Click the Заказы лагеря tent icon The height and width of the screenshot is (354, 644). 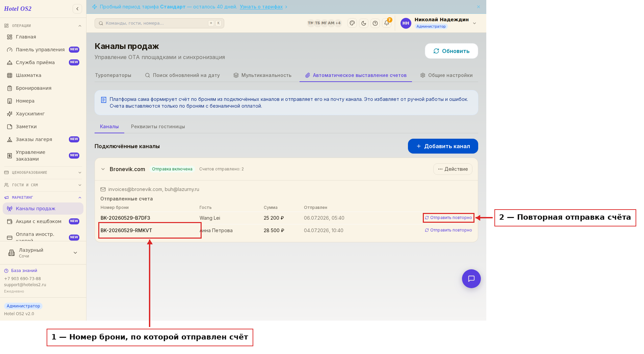pos(9,139)
